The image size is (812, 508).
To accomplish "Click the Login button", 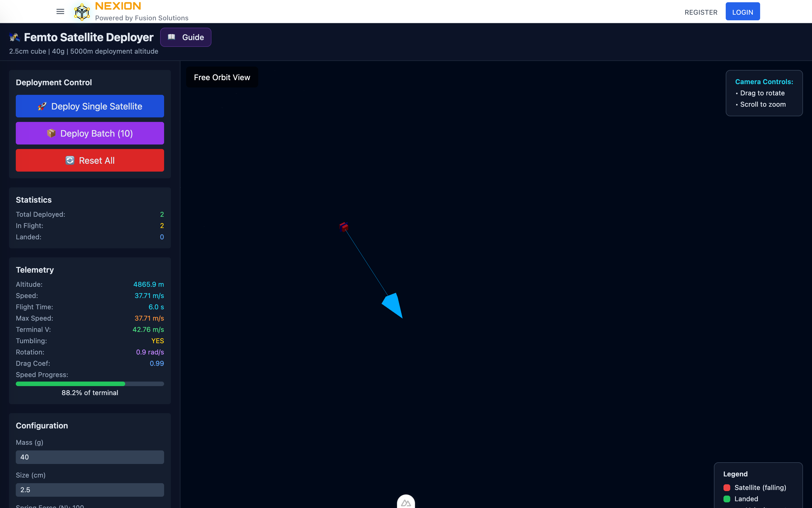I will click(743, 11).
